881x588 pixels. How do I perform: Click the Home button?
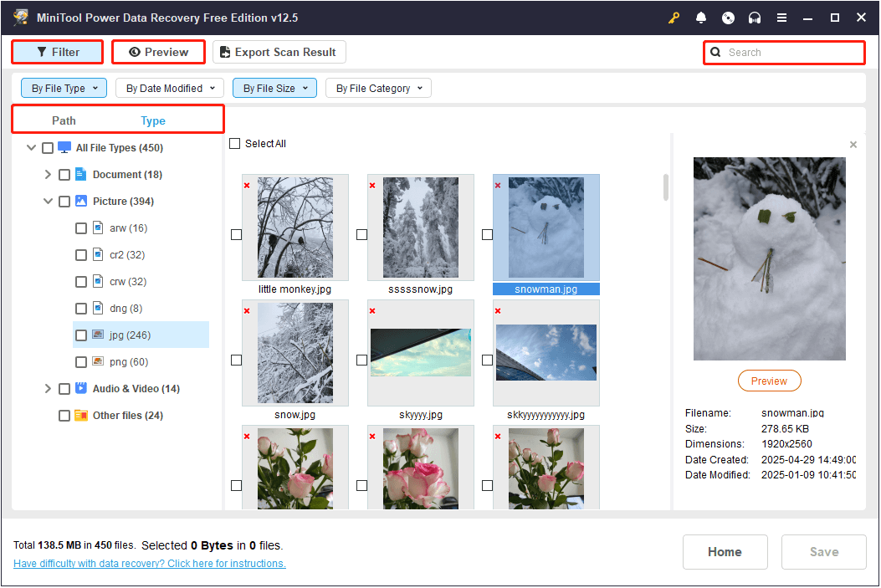725,552
